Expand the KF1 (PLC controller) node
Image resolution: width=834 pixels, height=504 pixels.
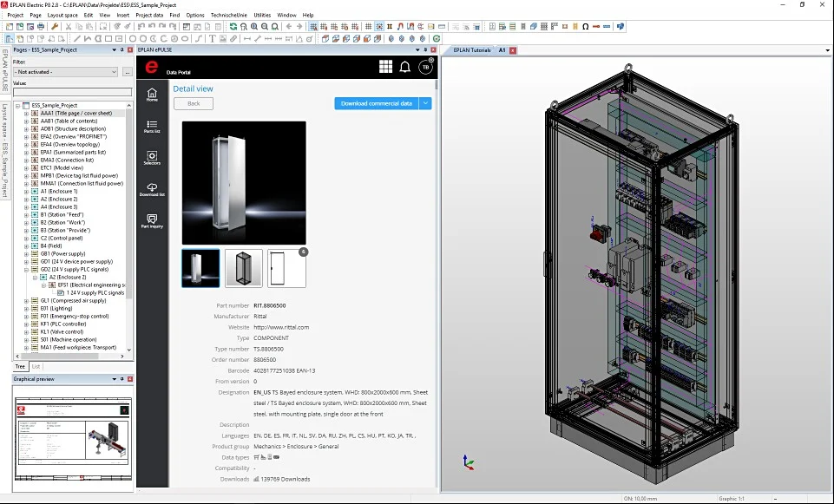pos(27,324)
